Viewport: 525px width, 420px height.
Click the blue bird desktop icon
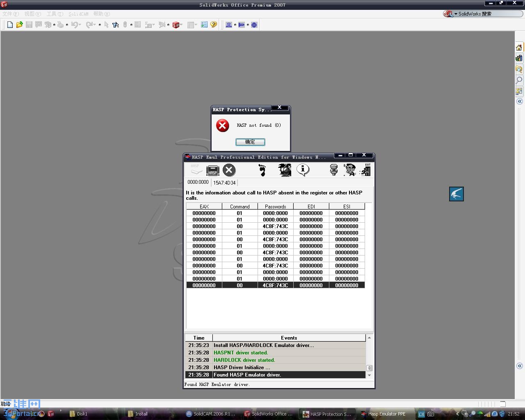tap(457, 194)
